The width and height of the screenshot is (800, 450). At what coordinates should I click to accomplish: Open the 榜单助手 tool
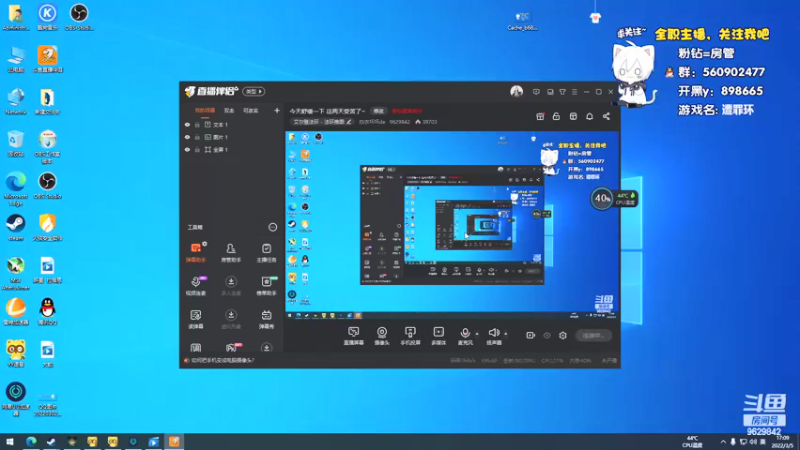click(x=266, y=286)
